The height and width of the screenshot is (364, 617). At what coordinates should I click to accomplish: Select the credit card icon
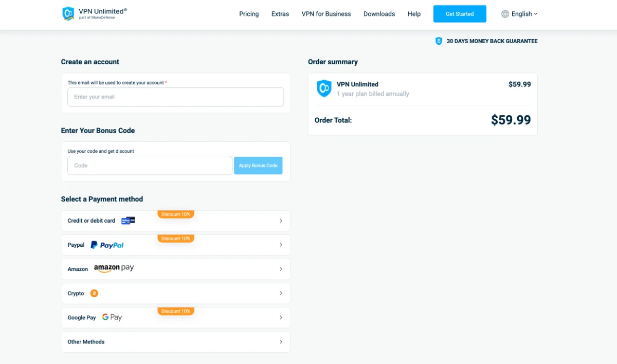point(127,220)
